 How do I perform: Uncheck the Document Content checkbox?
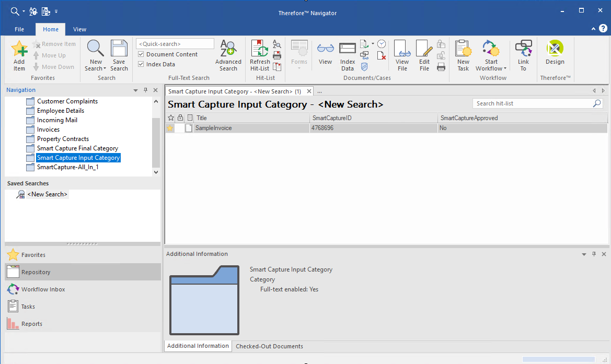click(x=141, y=54)
